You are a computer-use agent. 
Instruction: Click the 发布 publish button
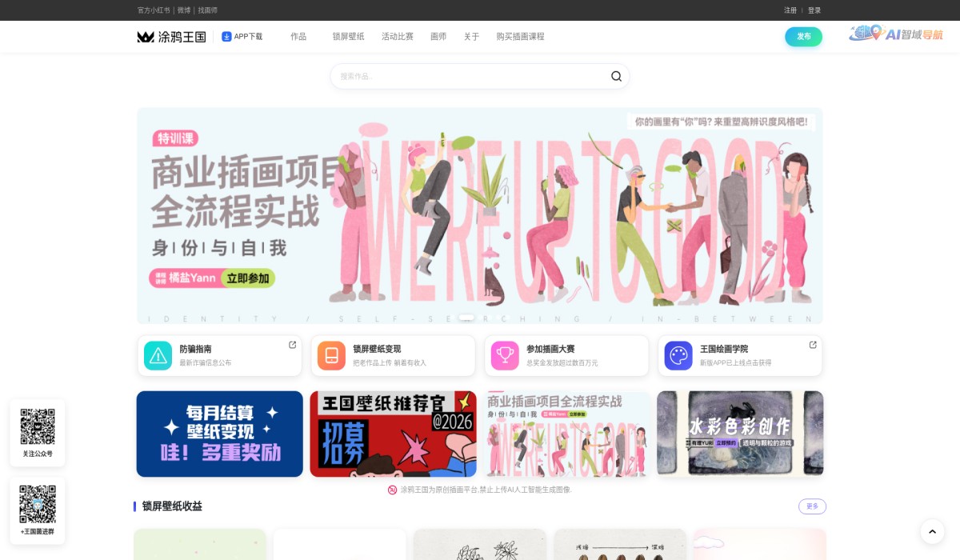803,37
